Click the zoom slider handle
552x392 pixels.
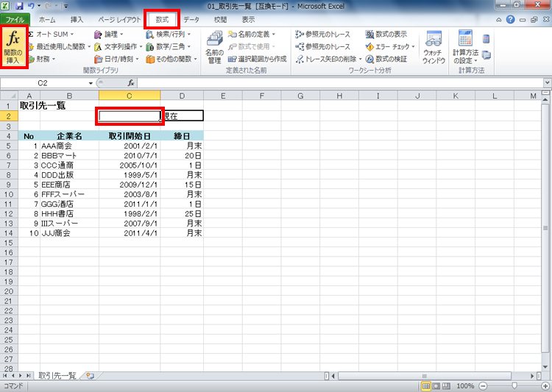[x=514, y=386]
